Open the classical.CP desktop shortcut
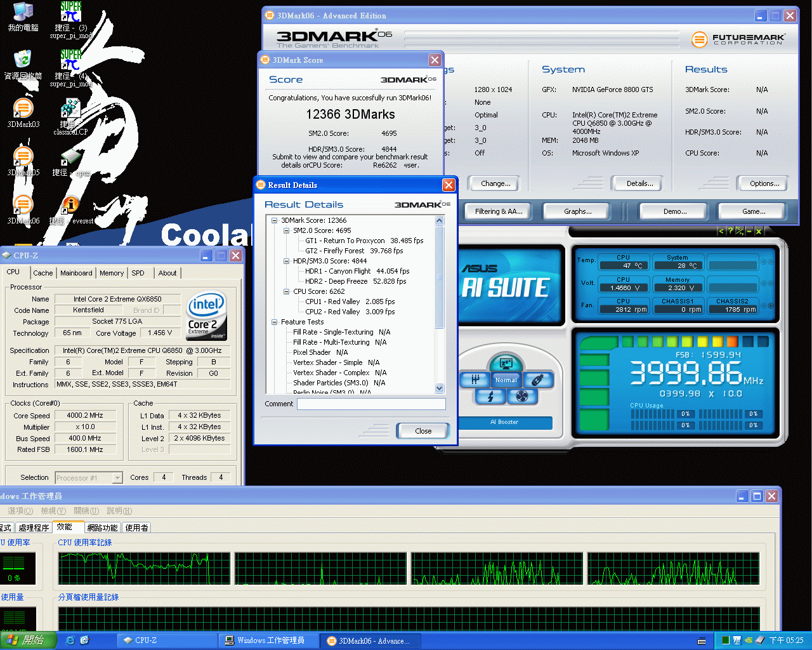Screen dimensions: 812x650 coord(70,116)
